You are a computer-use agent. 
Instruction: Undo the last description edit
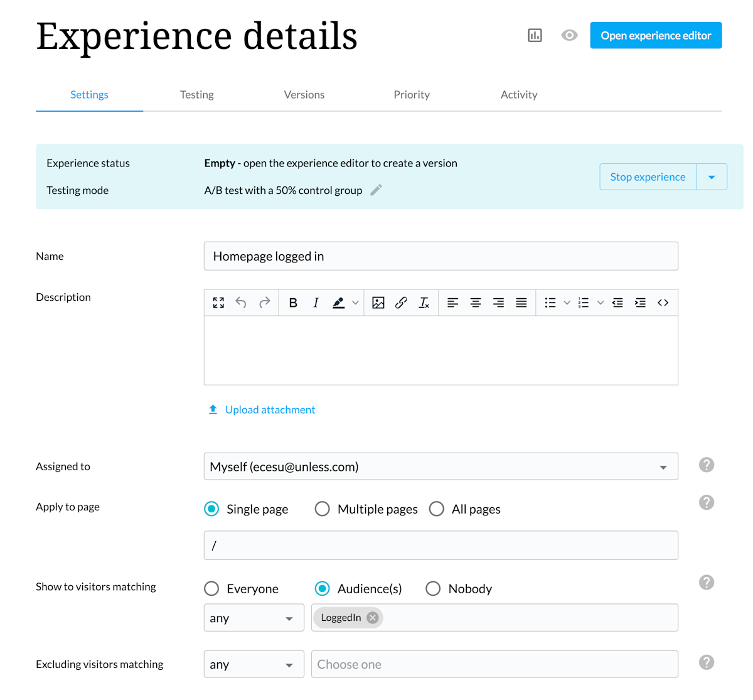(241, 303)
